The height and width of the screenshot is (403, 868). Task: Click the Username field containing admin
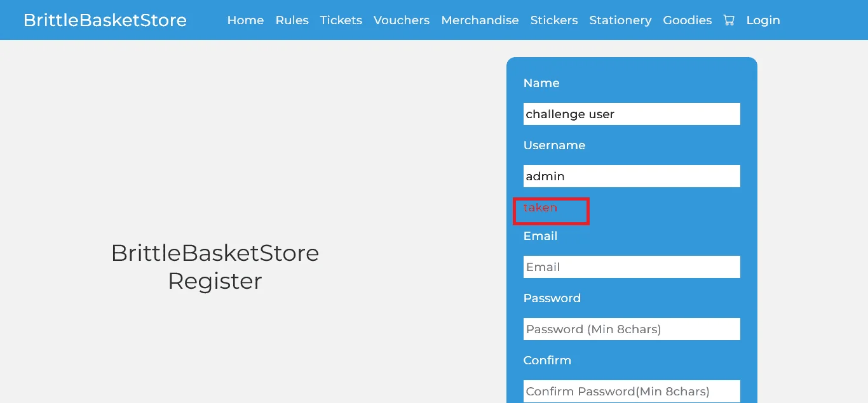point(632,176)
